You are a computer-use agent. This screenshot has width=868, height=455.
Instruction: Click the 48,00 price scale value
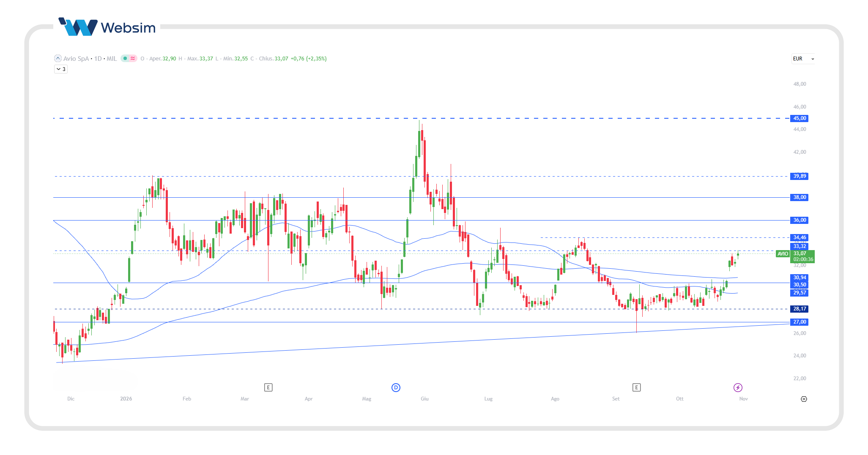[x=800, y=84]
